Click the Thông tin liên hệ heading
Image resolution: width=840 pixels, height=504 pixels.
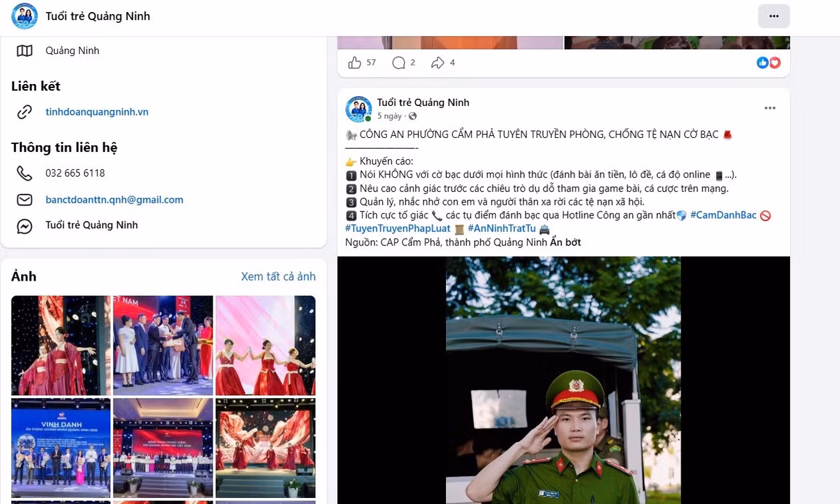point(64,147)
